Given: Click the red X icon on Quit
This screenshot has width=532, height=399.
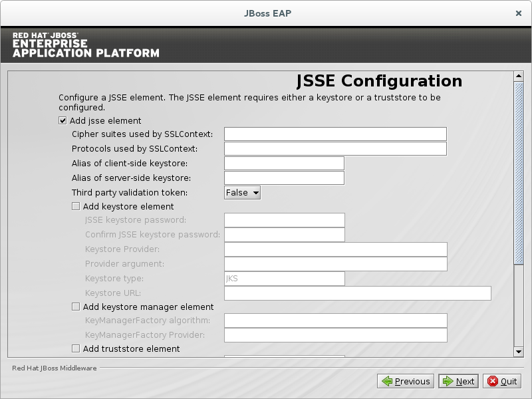Looking at the screenshot, I should pos(492,381).
